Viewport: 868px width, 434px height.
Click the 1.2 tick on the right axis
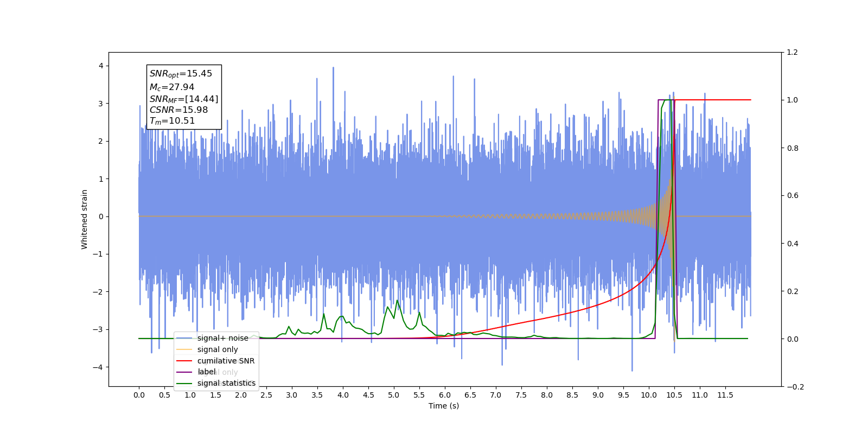(x=793, y=53)
